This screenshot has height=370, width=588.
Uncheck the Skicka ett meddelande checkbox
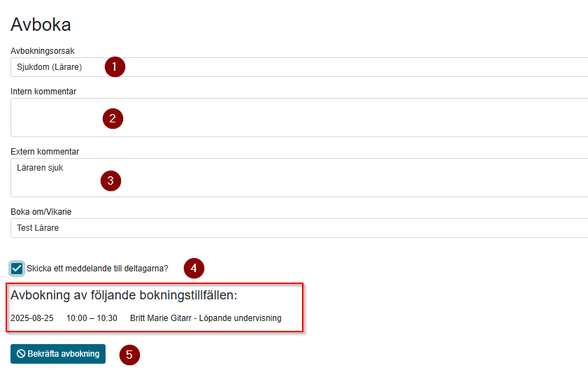pos(17,269)
